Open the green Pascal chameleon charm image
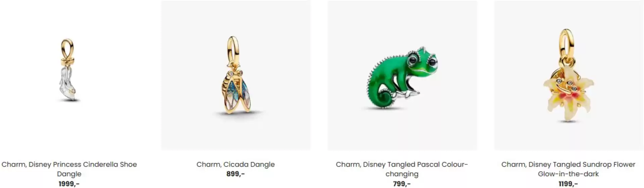 [402, 75]
